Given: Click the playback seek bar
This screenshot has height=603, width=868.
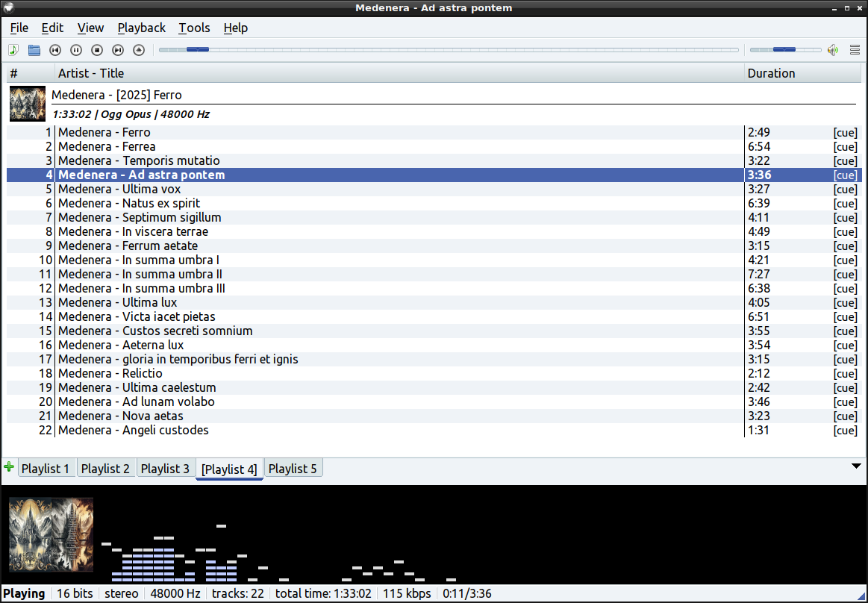Looking at the screenshot, I should (x=448, y=50).
